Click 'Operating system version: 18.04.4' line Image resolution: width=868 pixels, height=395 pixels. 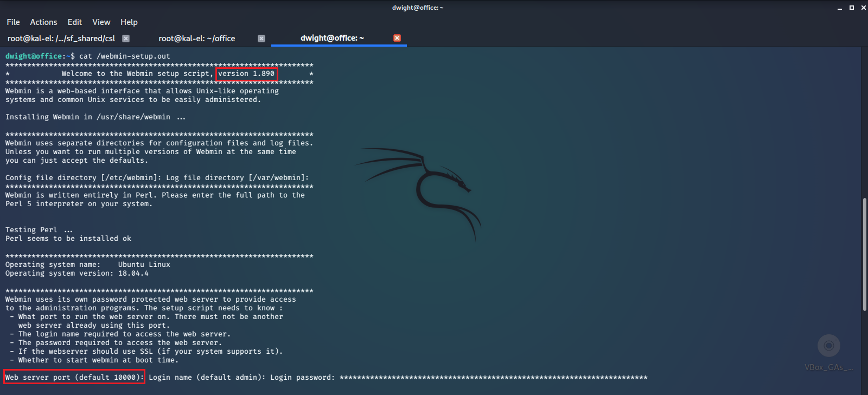77,273
